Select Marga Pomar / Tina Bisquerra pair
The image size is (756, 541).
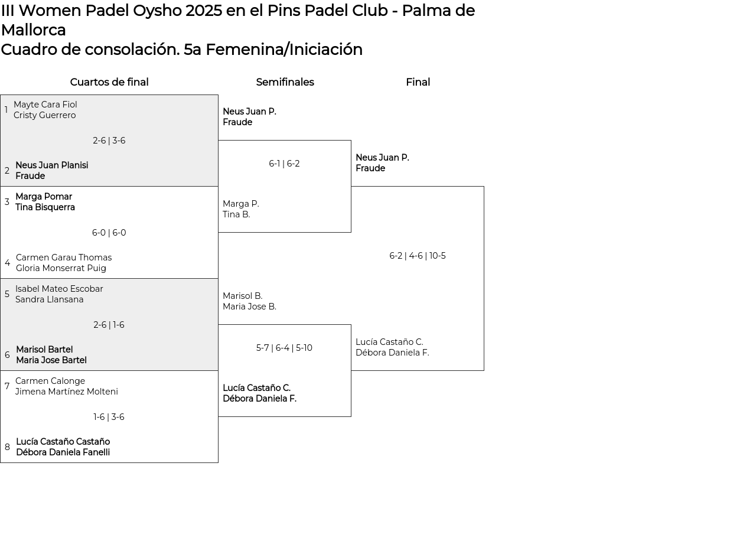(x=45, y=202)
